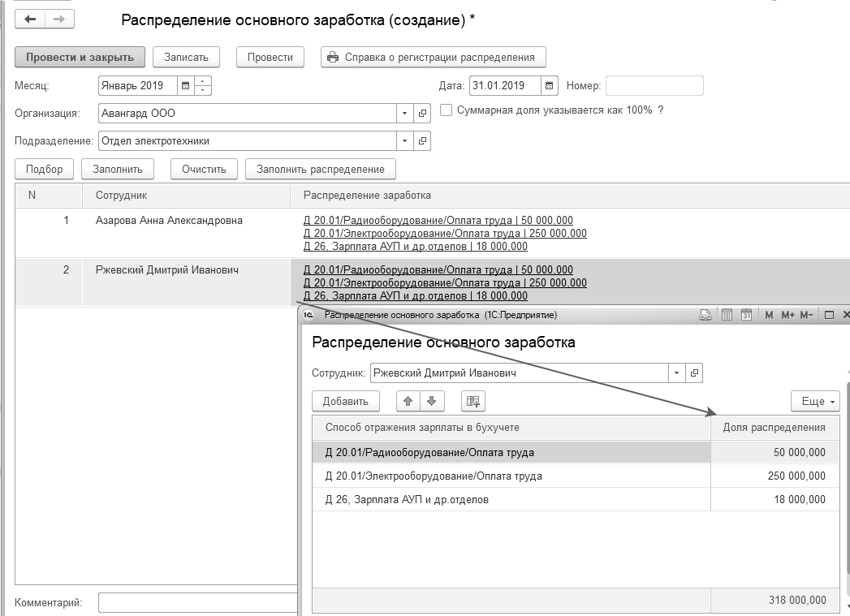The width and height of the screenshot is (850, 616).
Task: Click total 318 000,000 in popup footer
Action: coord(797,601)
